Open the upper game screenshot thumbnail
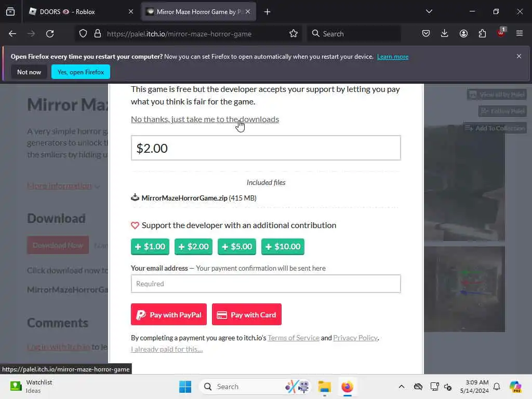 point(464,183)
